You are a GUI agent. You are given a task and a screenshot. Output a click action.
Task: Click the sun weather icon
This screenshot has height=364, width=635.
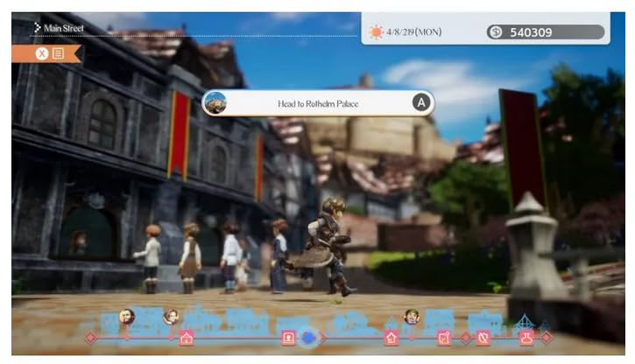(x=376, y=32)
